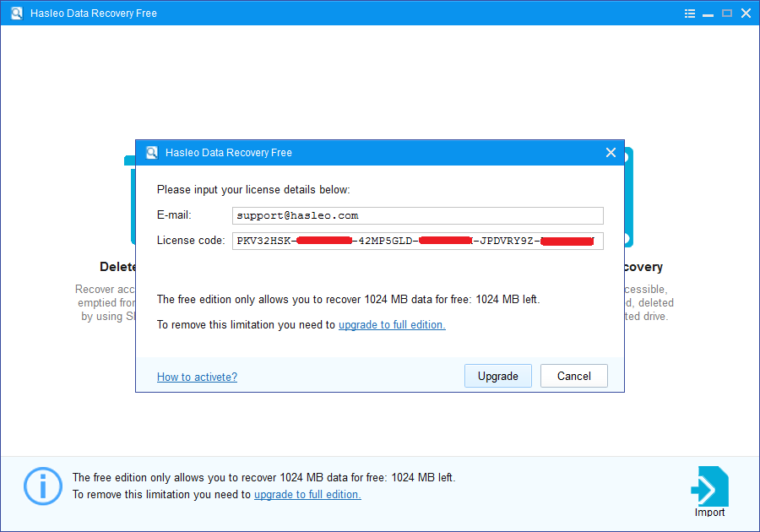Select the partially hidden Deleted recovery heading

(x=118, y=267)
